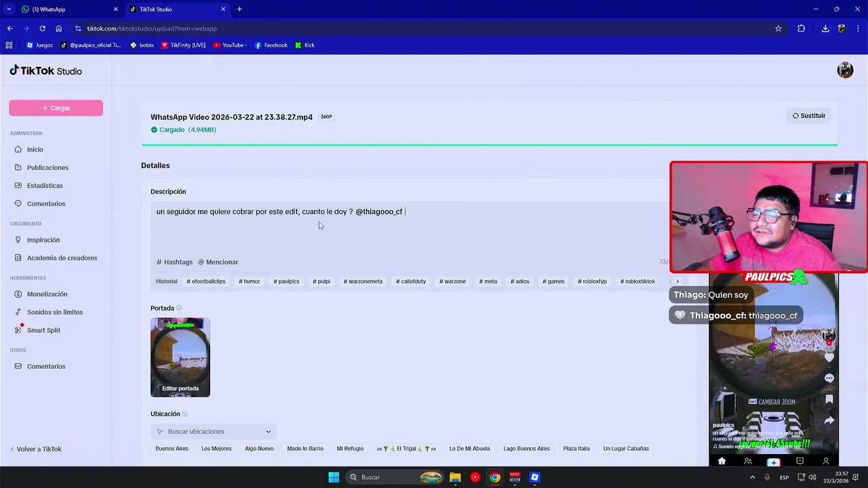Select the pulpi hashtag
Screen dimensions: 868x488
coord(321,281)
